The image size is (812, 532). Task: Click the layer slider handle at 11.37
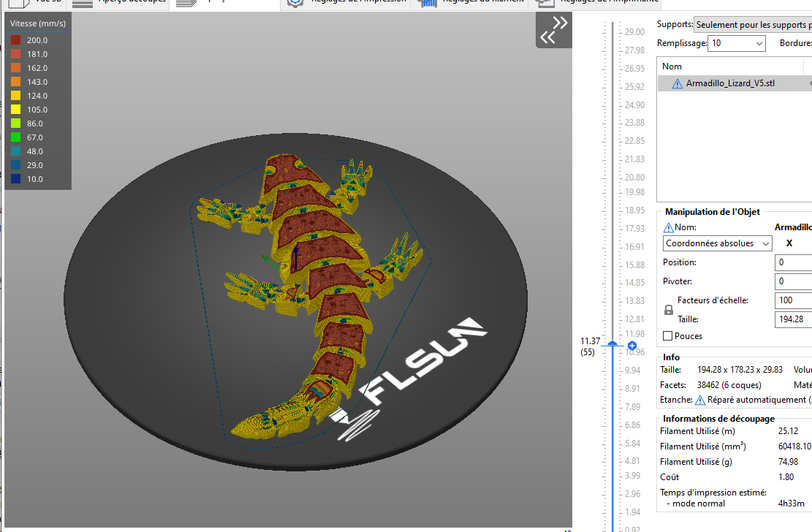coord(612,343)
